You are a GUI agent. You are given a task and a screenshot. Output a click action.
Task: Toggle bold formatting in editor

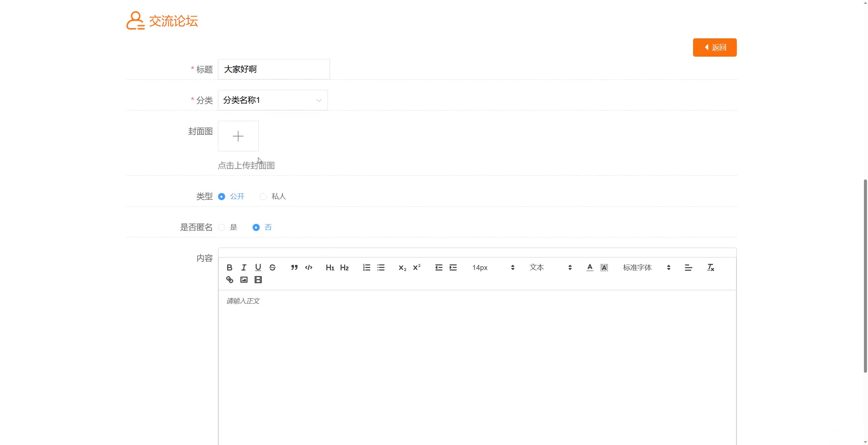click(x=230, y=268)
